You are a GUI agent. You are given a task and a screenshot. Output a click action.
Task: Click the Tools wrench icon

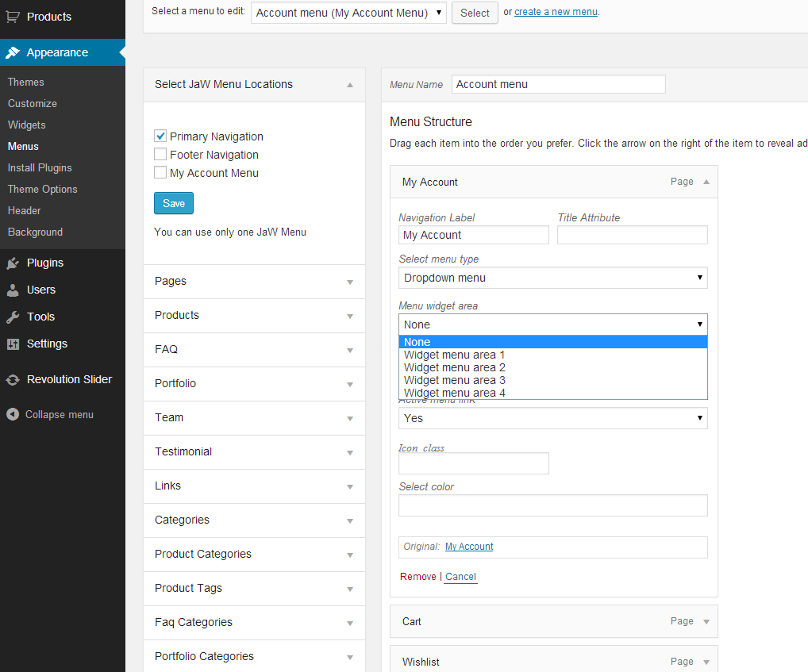[13, 317]
